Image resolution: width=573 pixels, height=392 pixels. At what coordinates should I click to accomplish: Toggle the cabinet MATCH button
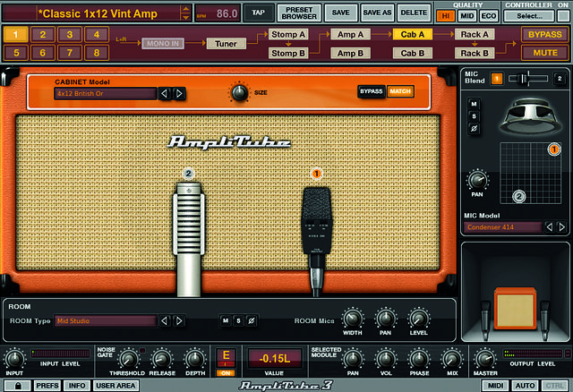pos(400,91)
